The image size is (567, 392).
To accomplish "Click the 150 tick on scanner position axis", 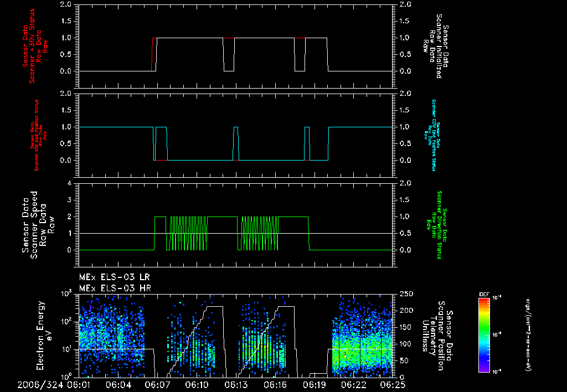I will [406, 327].
